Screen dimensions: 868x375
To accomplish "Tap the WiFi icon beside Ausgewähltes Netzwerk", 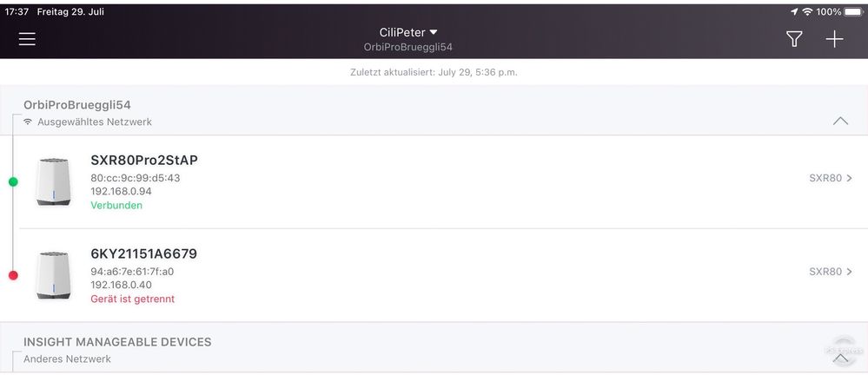I will (28, 122).
